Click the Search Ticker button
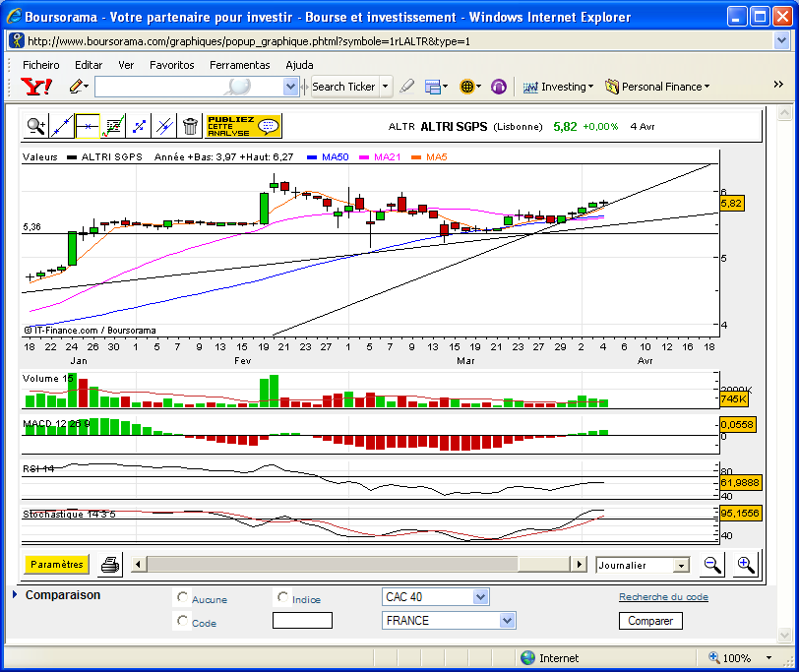 (x=343, y=87)
